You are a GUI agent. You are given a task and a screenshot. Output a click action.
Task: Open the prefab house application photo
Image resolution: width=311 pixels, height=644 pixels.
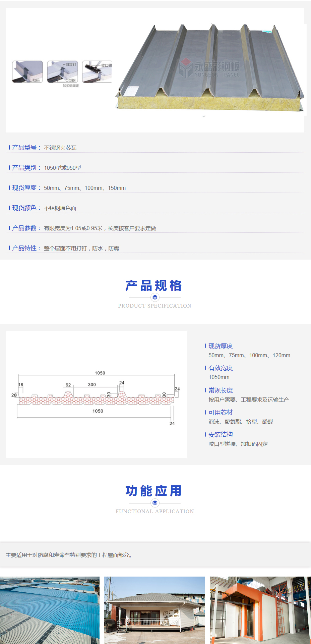(154, 610)
